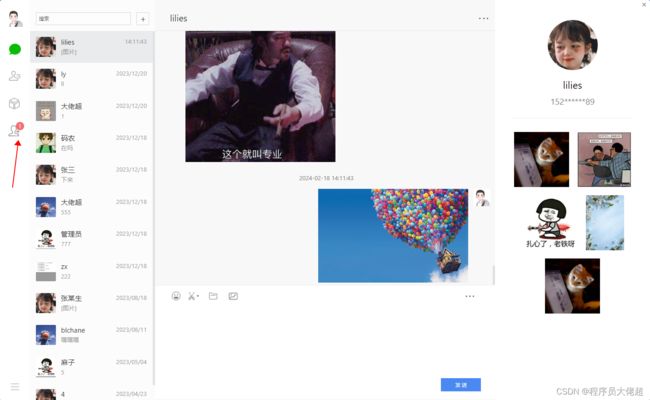The width and height of the screenshot is (650, 400).
Task: Open the lilies conversation in the chat list
Action: point(92,47)
